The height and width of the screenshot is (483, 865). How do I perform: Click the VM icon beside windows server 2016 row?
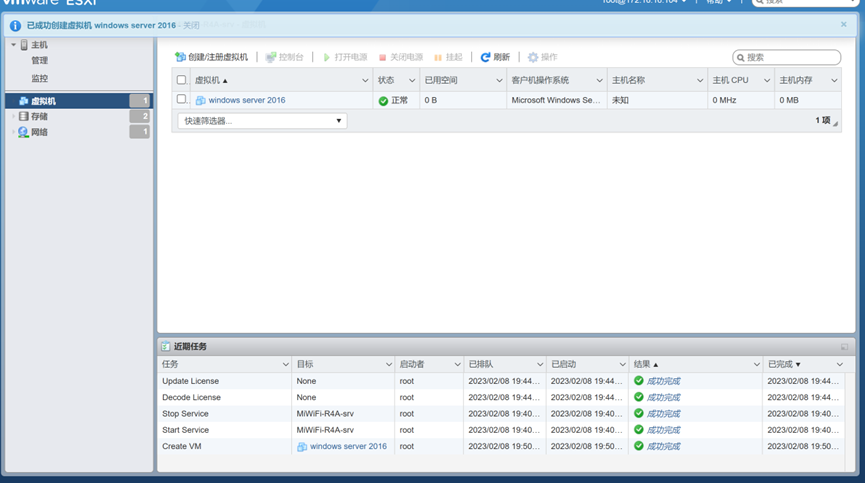coord(201,100)
